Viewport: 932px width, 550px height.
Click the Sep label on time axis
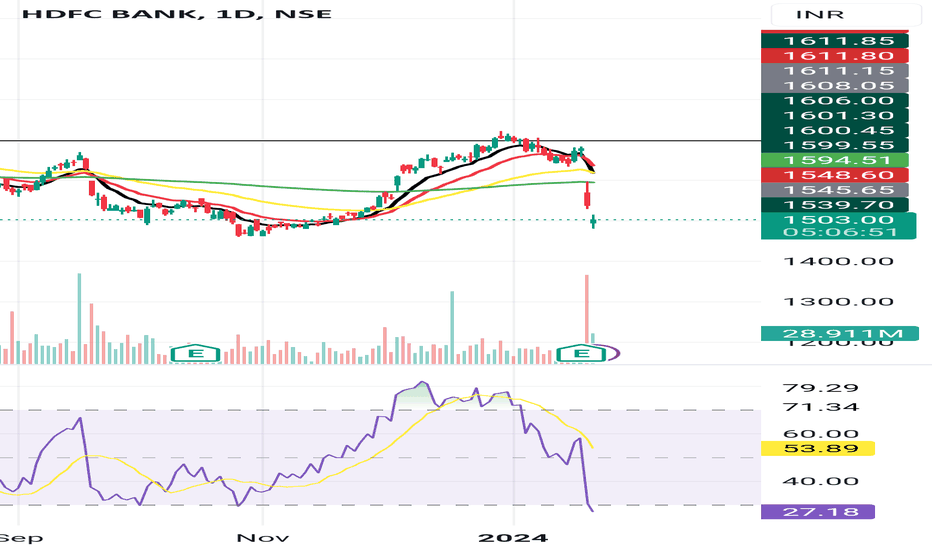(20, 538)
